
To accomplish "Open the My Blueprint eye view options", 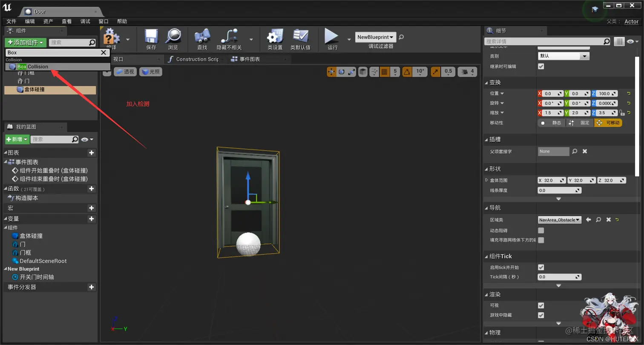I will [87, 140].
